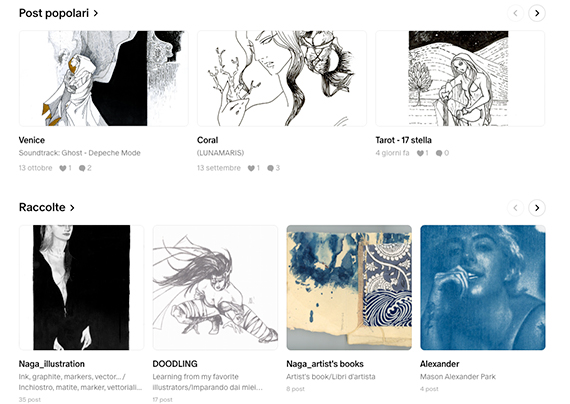Click heart icon under Venice post
This screenshot has width=570, height=404.
click(x=63, y=168)
